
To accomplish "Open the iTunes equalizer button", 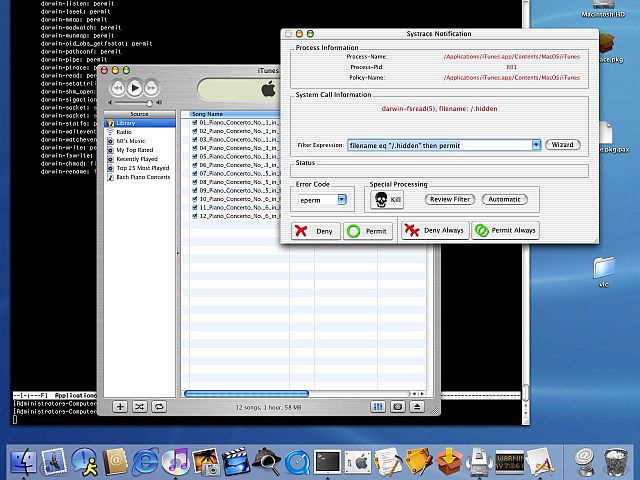I will [378, 407].
